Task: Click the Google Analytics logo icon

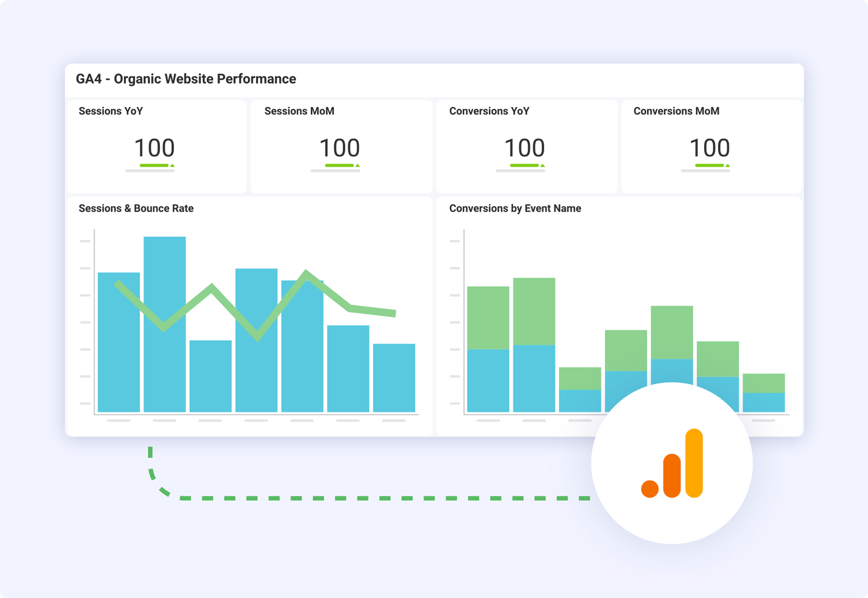Action: point(672,463)
